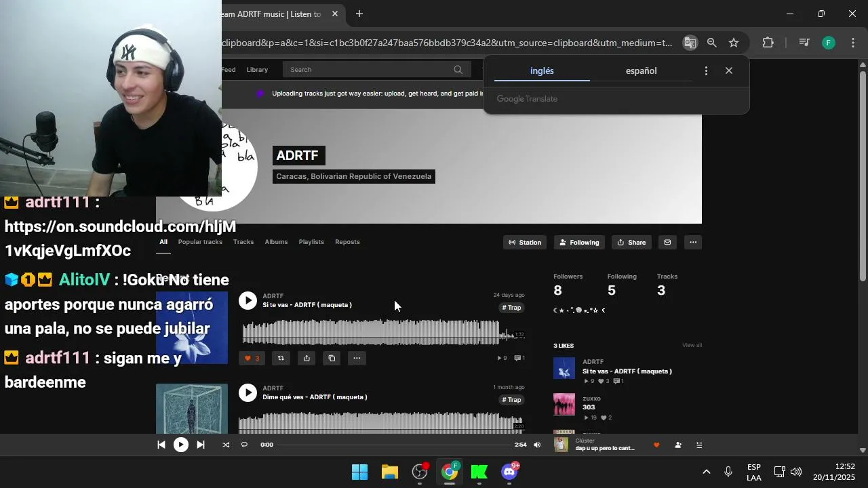Close the Google Translate popup
The height and width of the screenshot is (488, 868).
coord(729,70)
